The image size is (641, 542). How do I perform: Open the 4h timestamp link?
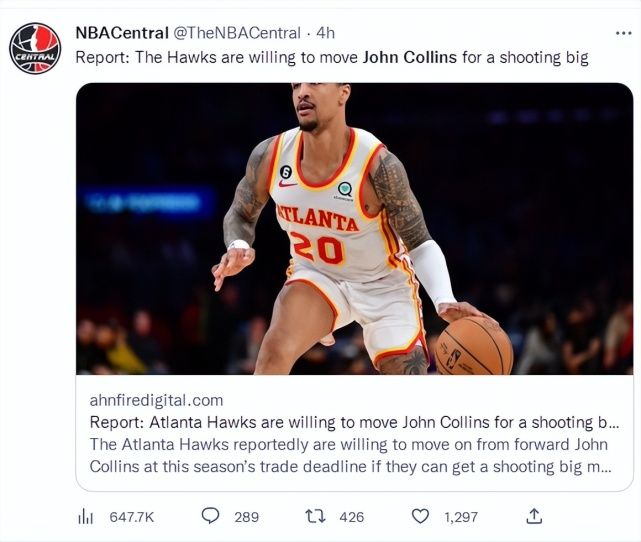326,32
